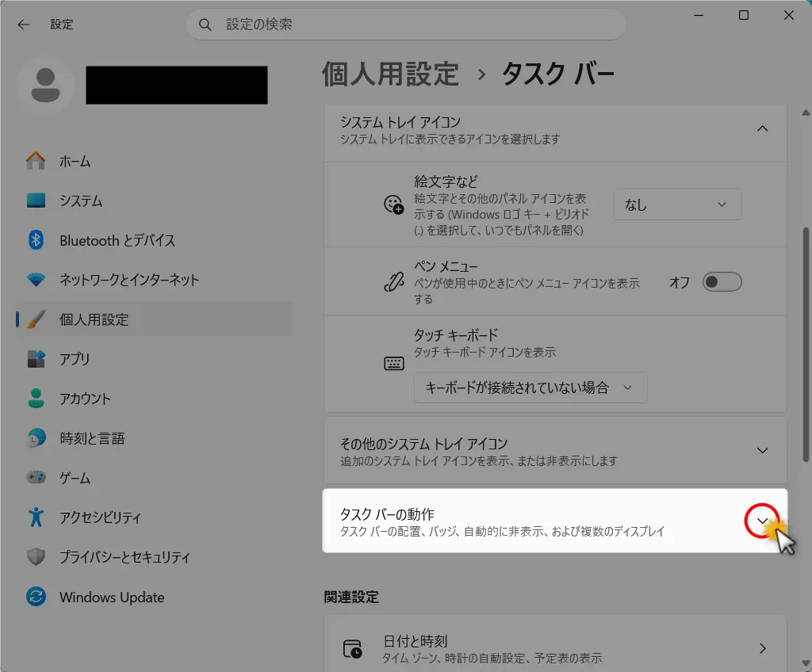
Task: Open the 絵文字など dropdown showing なし
Action: (677, 204)
